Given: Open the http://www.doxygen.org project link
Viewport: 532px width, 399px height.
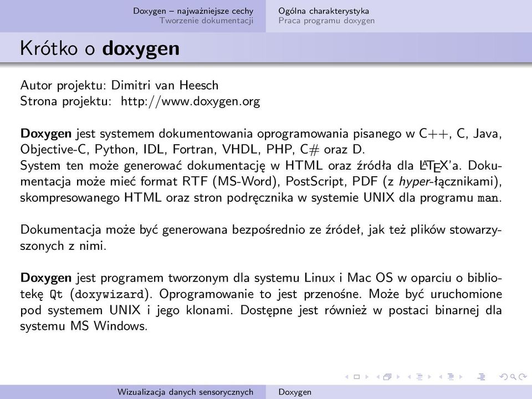Looking at the screenshot, I should point(190,101).
